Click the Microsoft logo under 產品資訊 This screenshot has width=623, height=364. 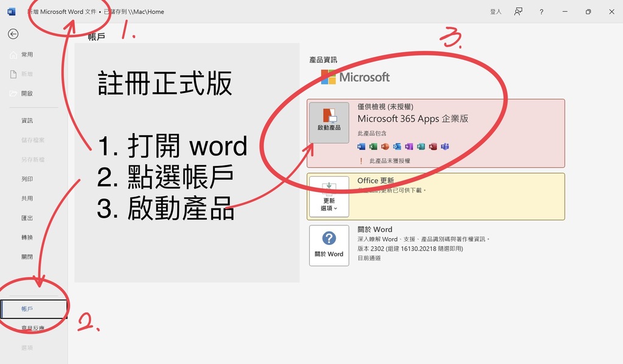pos(355,77)
